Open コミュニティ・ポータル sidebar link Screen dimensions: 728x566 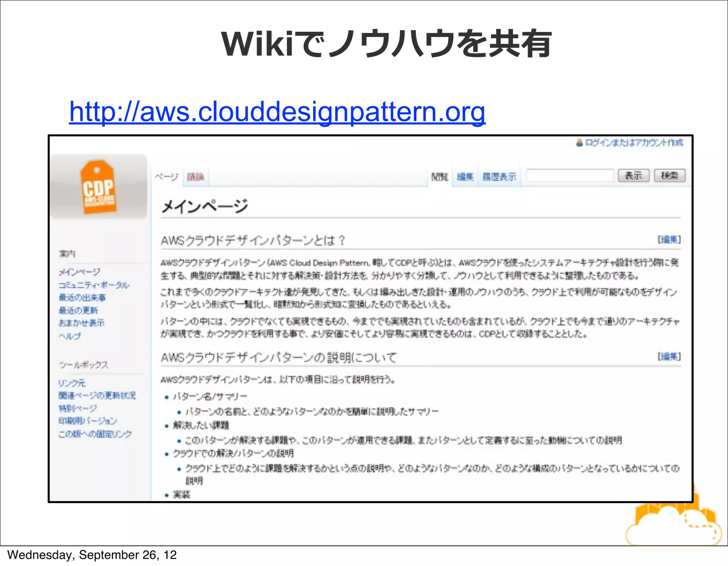pyautogui.click(x=94, y=285)
